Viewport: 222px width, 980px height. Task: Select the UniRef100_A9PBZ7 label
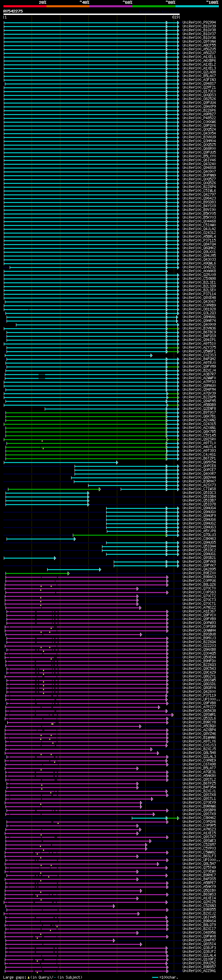199,114
